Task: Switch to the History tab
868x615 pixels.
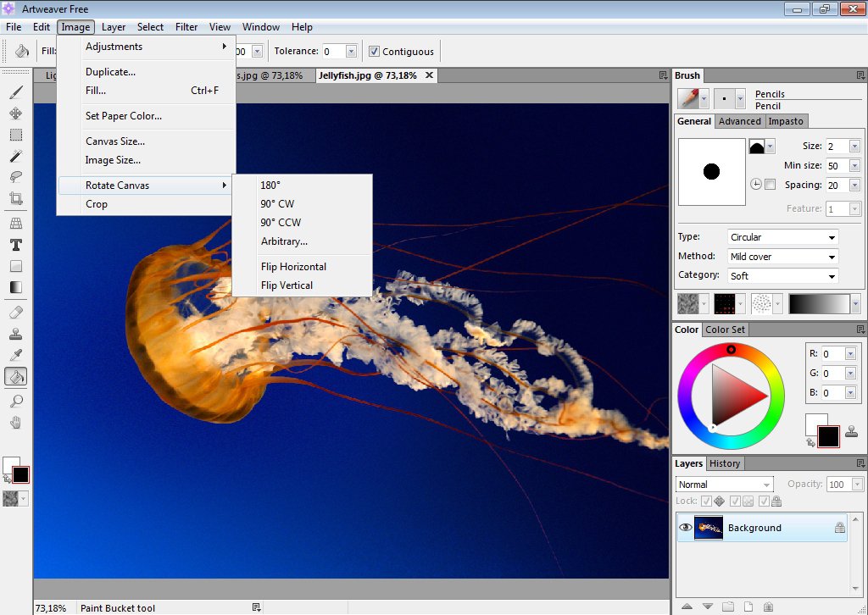Action: (x=725, y=463)
